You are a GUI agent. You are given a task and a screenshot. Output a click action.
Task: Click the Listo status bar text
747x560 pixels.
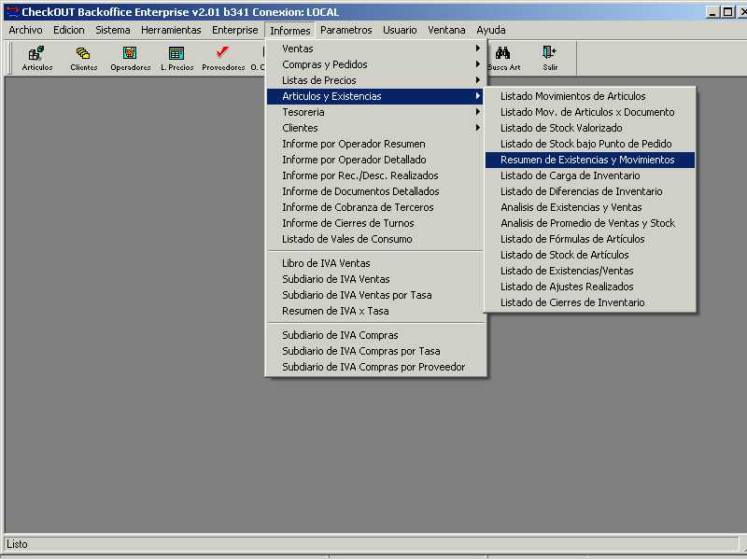click(17, 544)
